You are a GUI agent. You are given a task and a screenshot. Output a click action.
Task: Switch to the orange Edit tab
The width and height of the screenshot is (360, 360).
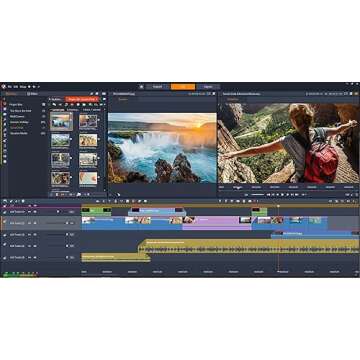click(183, 87)
